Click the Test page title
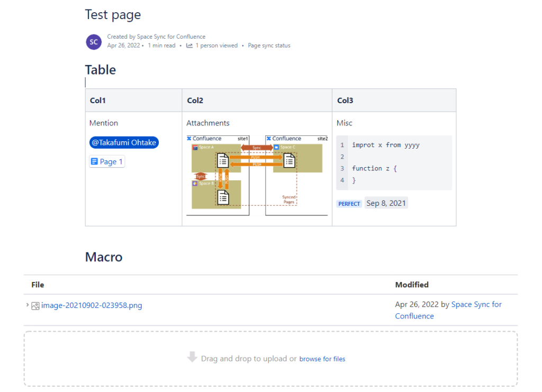Image resolution: width=542 pixels, height=392 pixels. click(113, 15)
